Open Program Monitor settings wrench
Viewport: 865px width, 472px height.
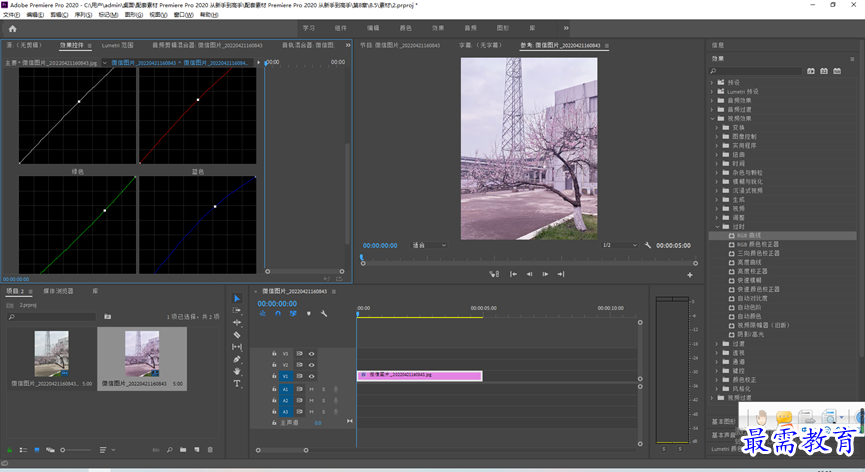tap(648, 245)
